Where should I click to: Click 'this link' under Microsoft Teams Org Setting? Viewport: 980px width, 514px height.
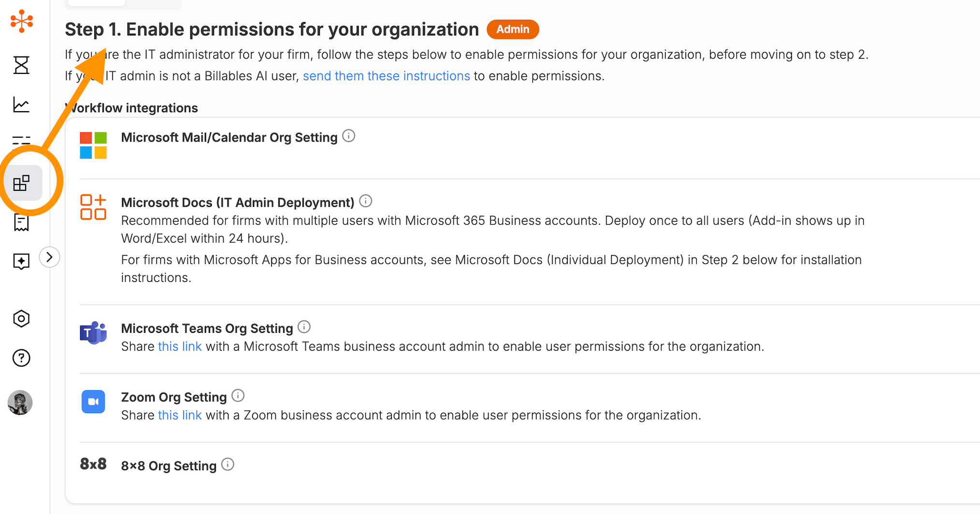click(x=179, y=346)
